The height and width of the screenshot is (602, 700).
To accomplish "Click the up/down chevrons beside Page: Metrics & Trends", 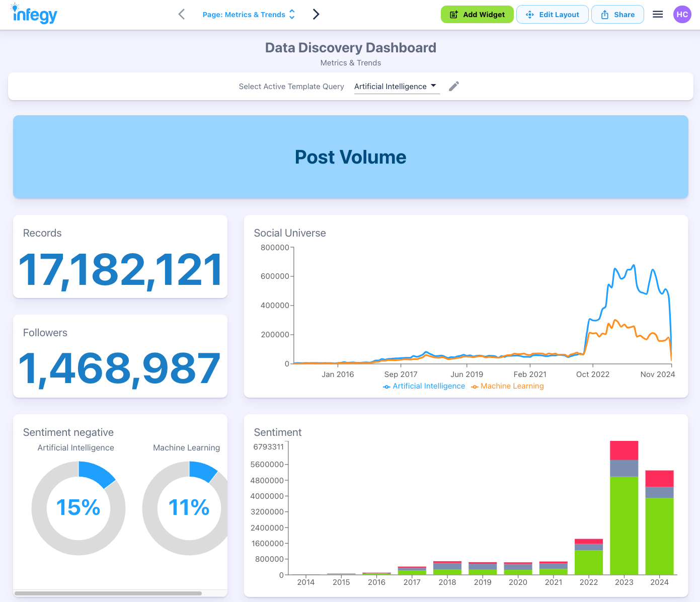I will tap(292, 14).
